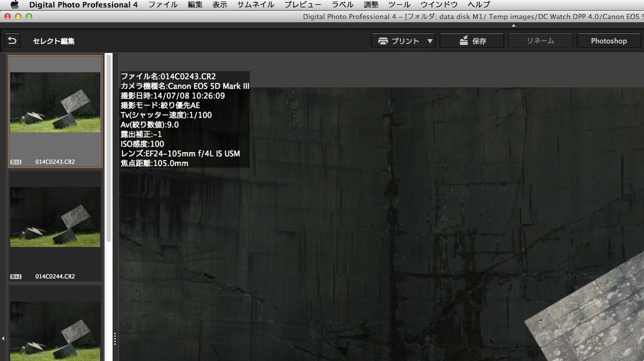Click the thumbnail panel vertical scrollbar
Screen dimensions: 644x361
(x=109, y=147)
